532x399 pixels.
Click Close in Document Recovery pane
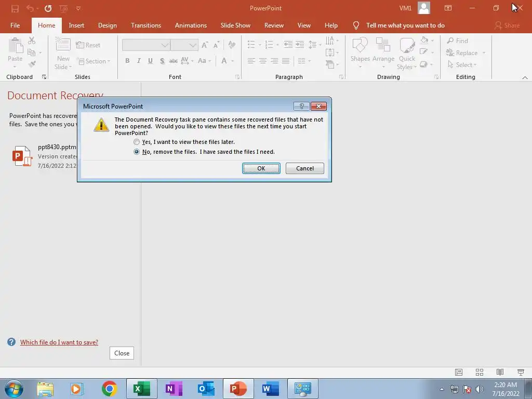coord(122,353)
